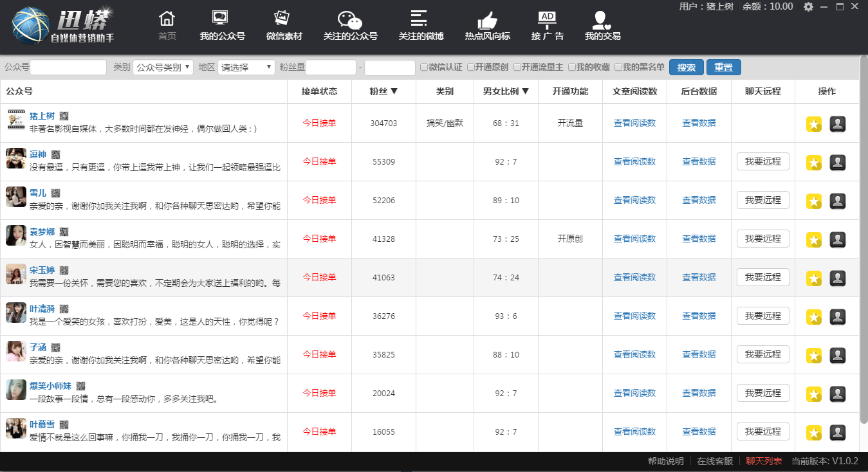868x472 pixels.
Task: Expand the 地区 region selector
Action: [246, 67]
